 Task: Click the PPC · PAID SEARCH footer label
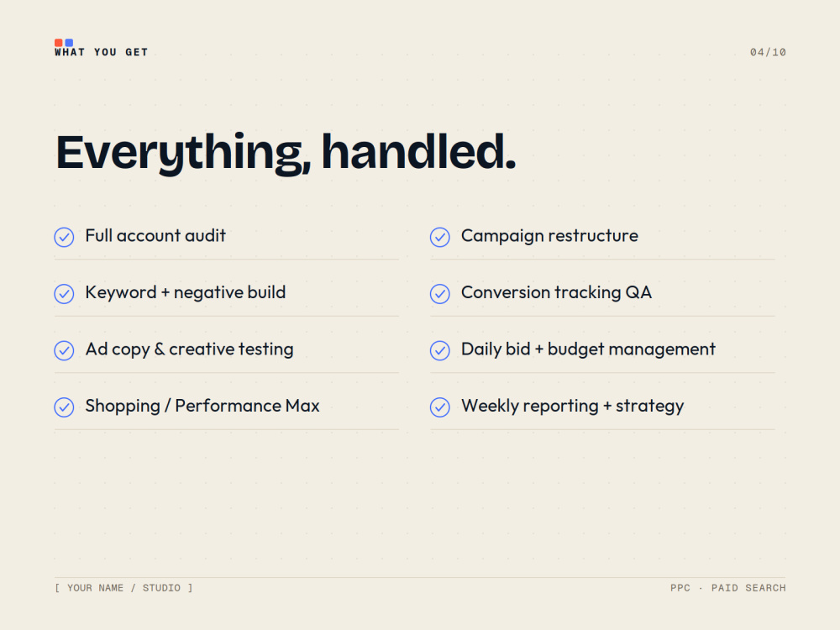pyautogui.click(x=728, y=588)
